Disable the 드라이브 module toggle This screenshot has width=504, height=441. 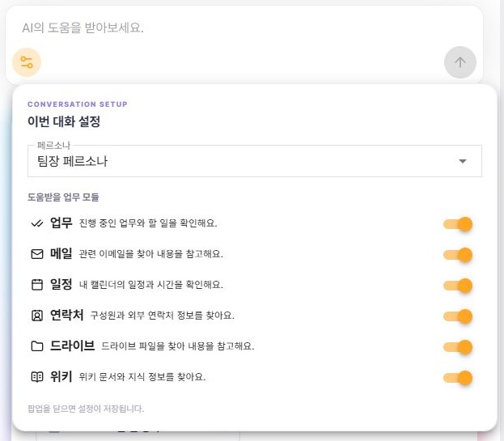point(458,347)
